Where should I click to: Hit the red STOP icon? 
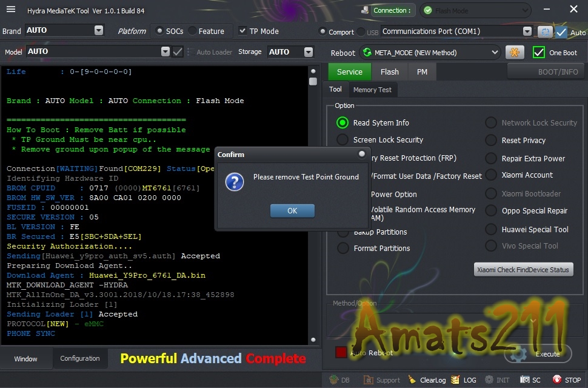click(x=557, y=380)
